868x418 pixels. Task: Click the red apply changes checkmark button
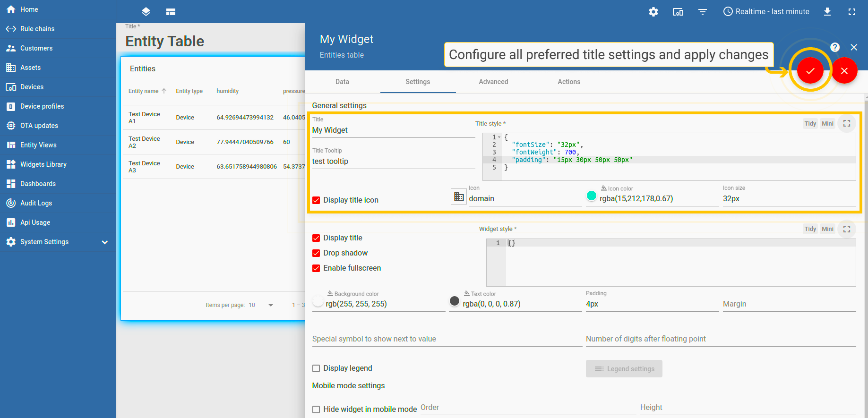point(810,71)
